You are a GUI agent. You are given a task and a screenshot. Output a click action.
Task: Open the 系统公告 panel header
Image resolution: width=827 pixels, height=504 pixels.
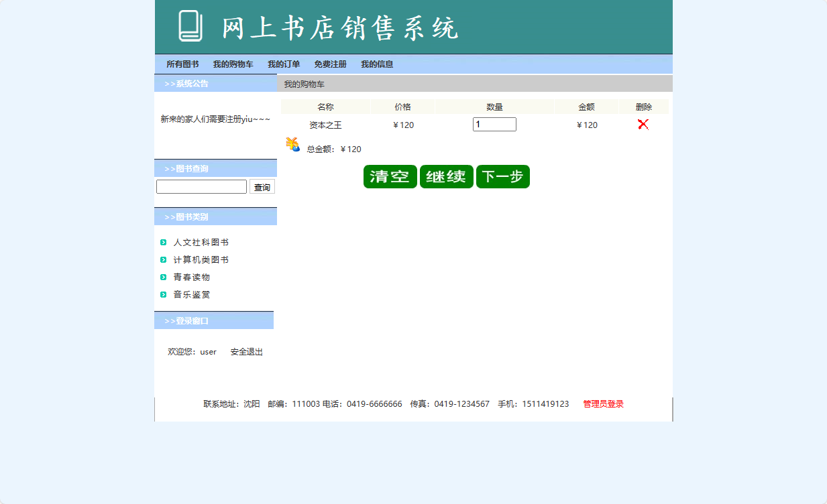pyautogui.click(x=188, y=83)
